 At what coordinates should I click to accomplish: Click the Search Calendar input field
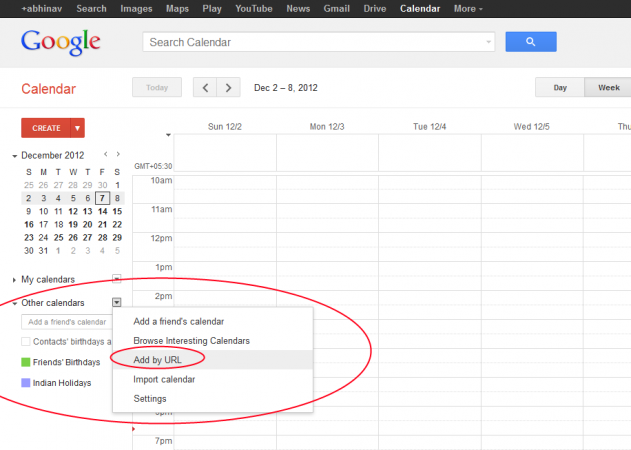[316, 42]
